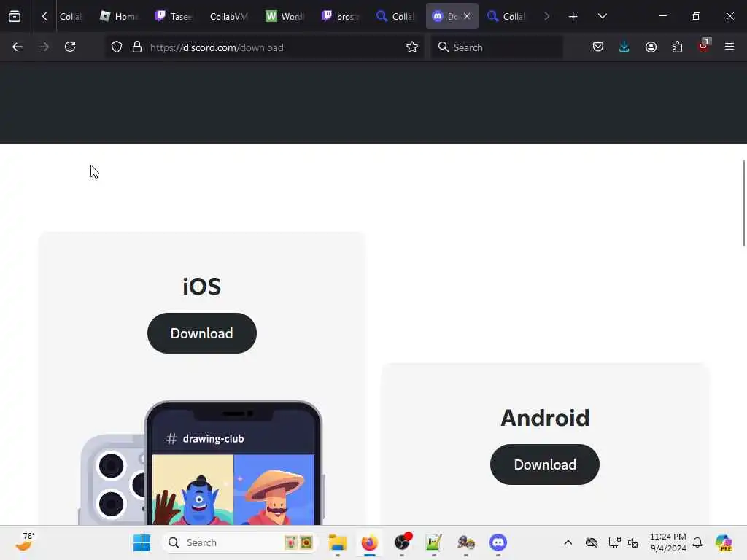The width and height of the screenshot is (747, 560).
Task: View site security padlock info
Action: pos(137,47)
